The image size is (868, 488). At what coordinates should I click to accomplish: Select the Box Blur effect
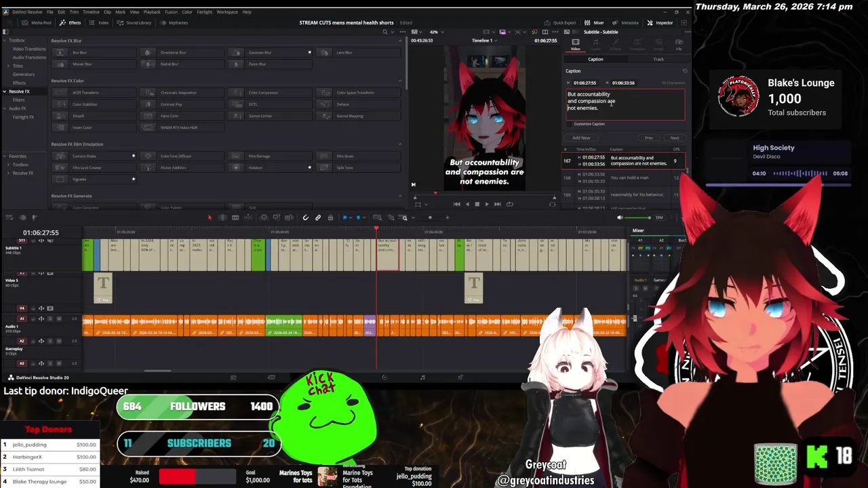[x=93, y=52]
